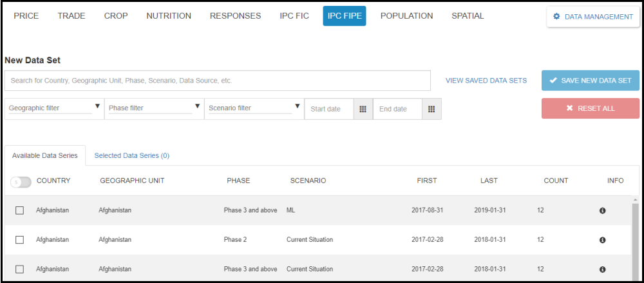644x283 pixels.
Task: Show info for the last Afghanistan row
Action: (x=602, y=269)
